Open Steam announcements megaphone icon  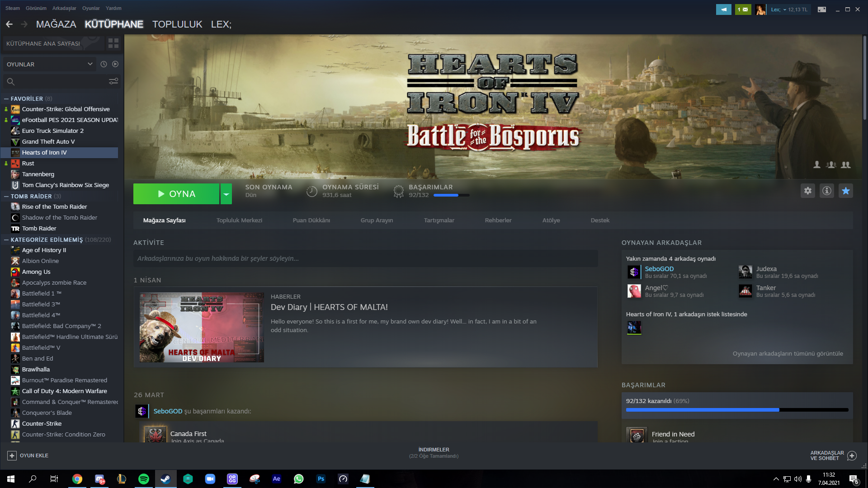723,9
